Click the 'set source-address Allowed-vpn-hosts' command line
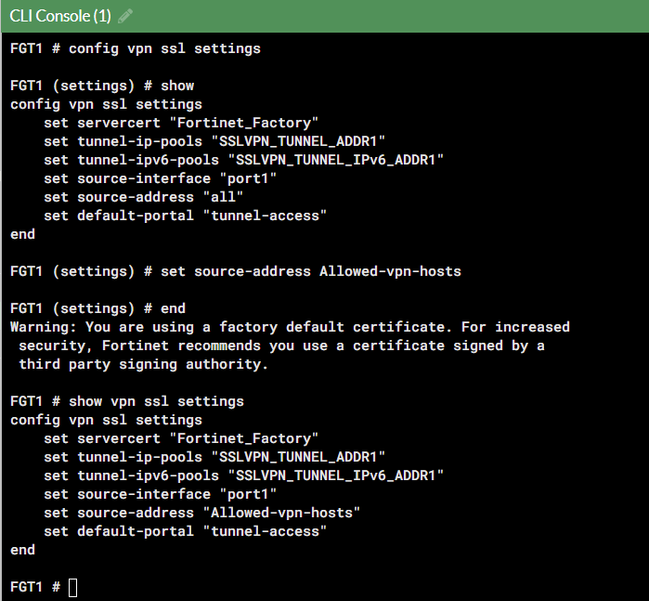 [235, 271]
